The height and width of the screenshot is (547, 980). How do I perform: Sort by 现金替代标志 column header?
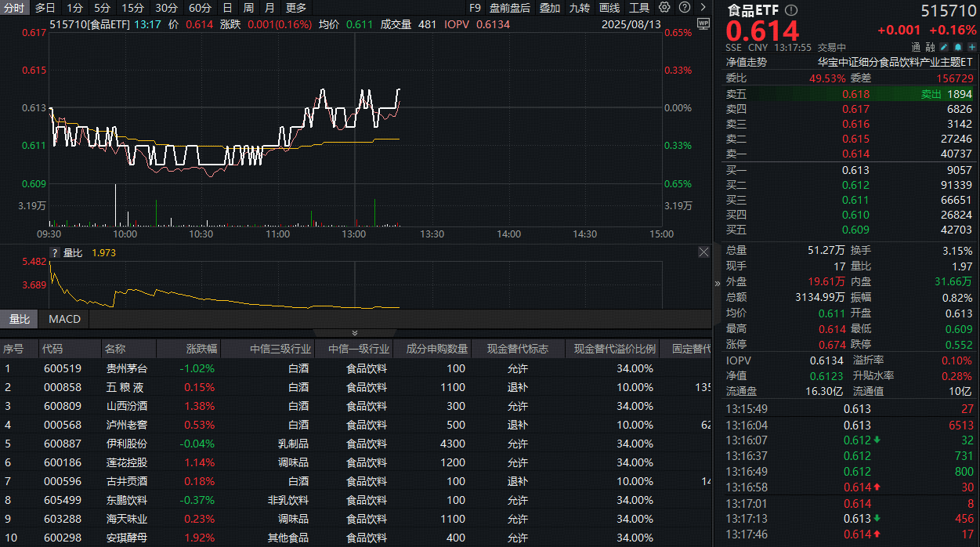point(518,349)
